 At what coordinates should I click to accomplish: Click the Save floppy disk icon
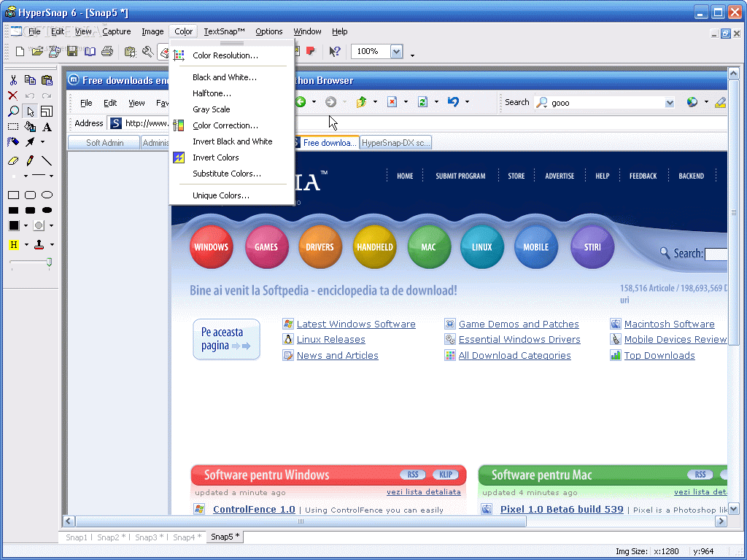pos(72,51)
